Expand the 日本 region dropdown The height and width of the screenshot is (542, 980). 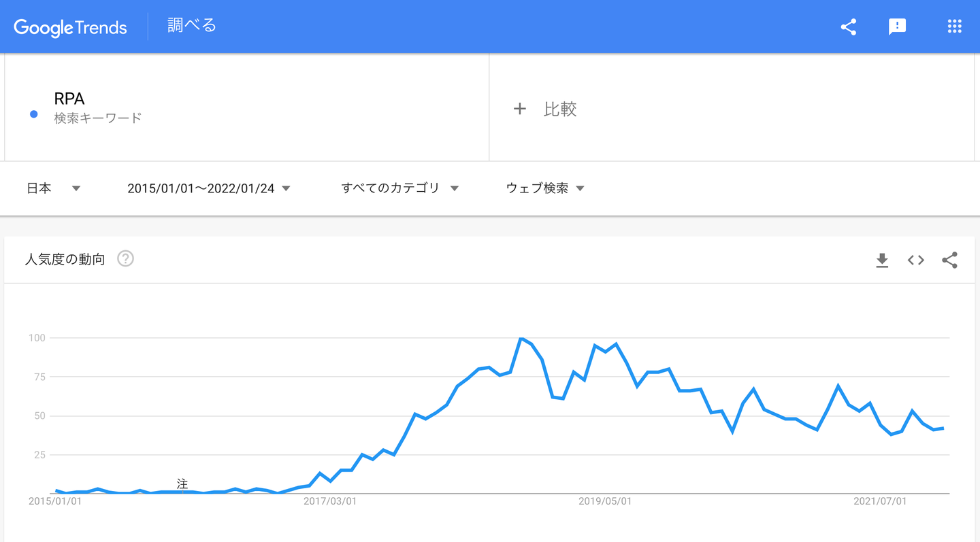(x=54, y=188)
